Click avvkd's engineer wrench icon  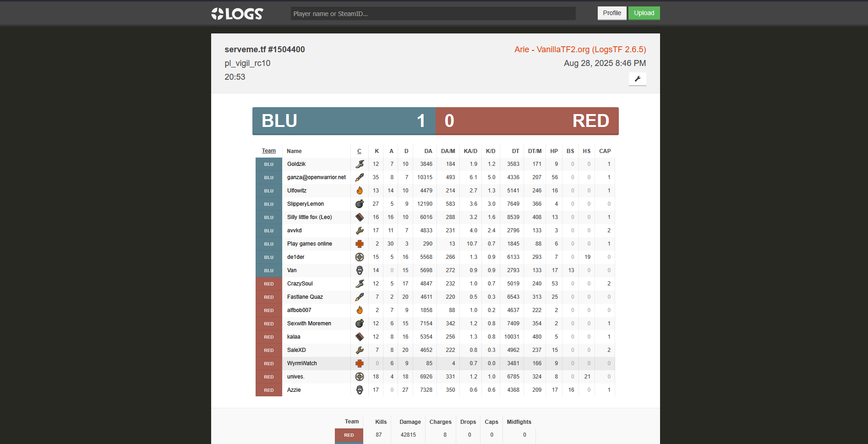tap(360, 230)
